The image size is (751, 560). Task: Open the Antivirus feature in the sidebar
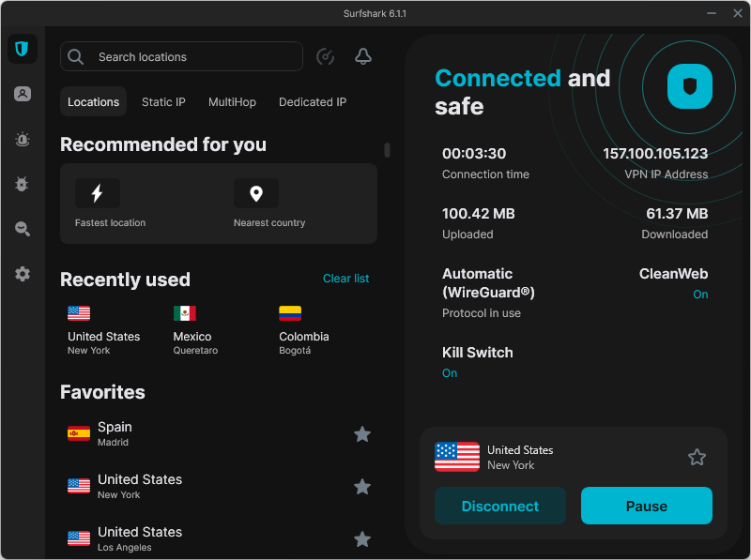(x=23, y=184)
